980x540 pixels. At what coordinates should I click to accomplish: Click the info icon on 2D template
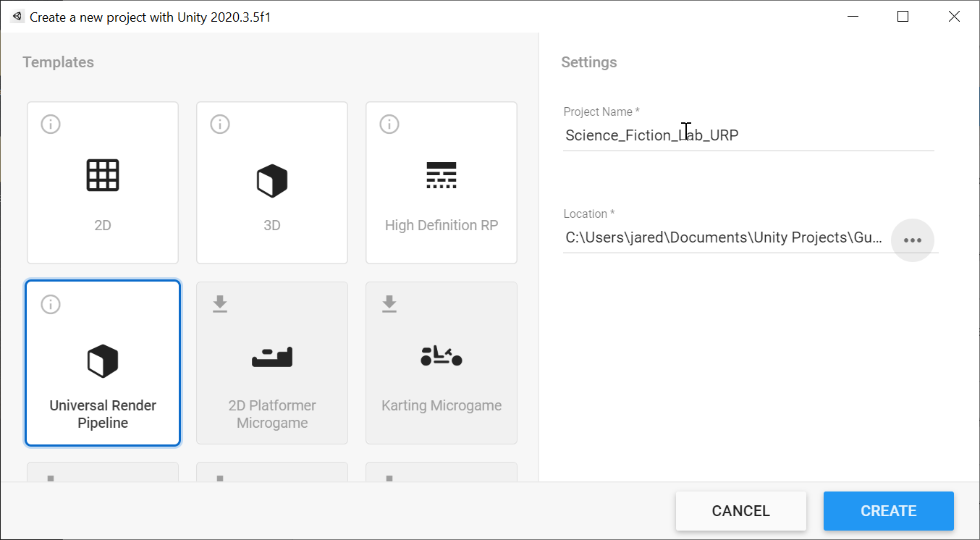(x=51, y=125)
